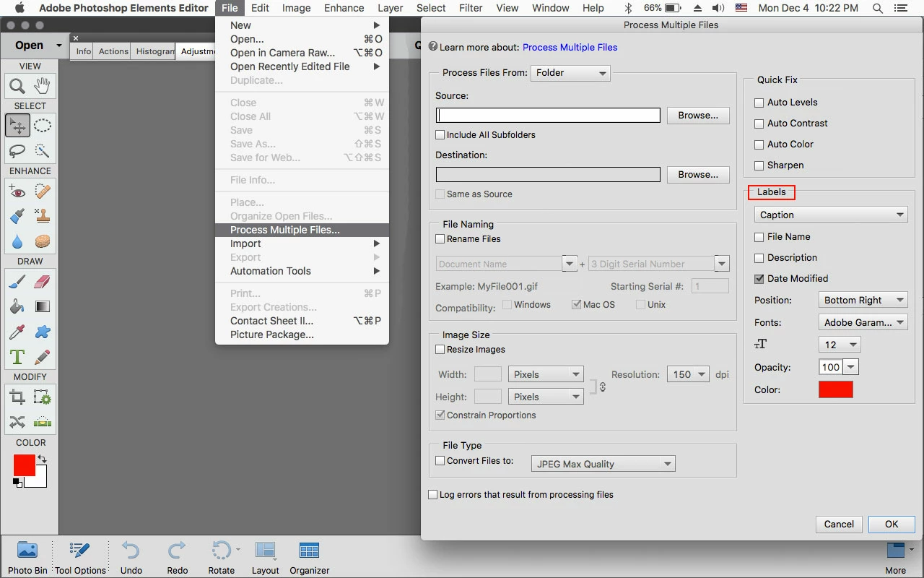Enable Log errors from processing files
Screen dimensions: 924x578
tap(433, 495)
